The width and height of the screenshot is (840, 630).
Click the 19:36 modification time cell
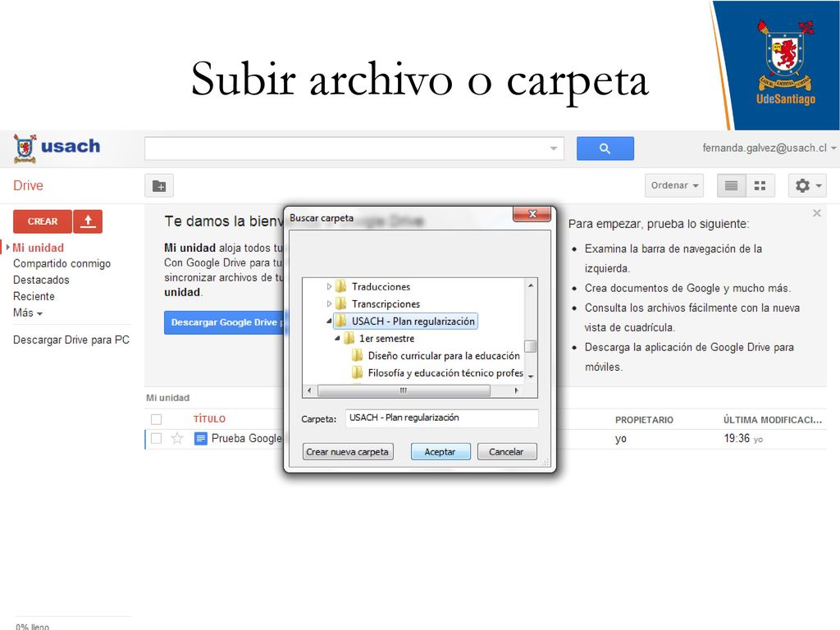pos(737,439)
